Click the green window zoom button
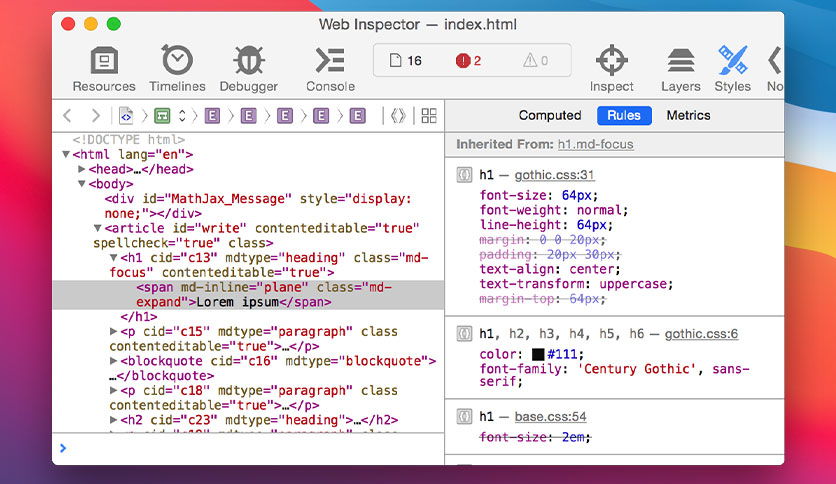The width and height of the screenshot is (836, 484). point(114,24)
